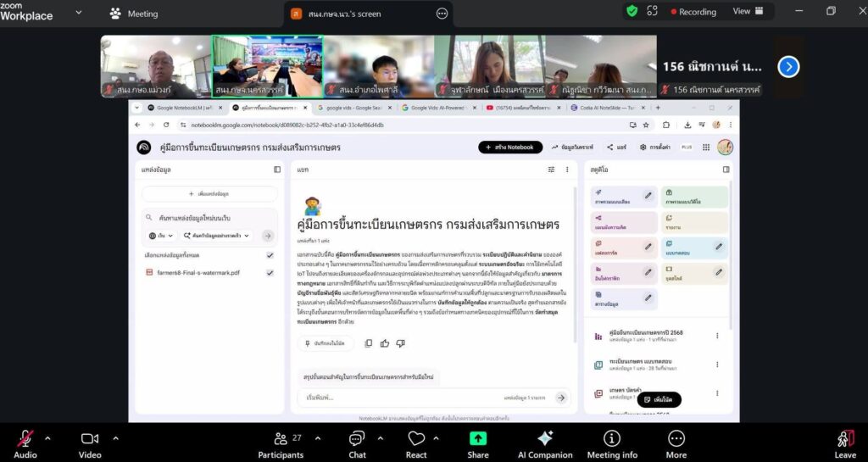Open AI Companion
The image size is (868, 462).
pos(545,438)
